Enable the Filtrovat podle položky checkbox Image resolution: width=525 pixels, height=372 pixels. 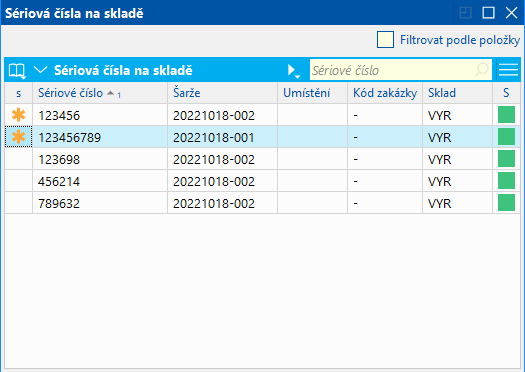tap(385, 40)
